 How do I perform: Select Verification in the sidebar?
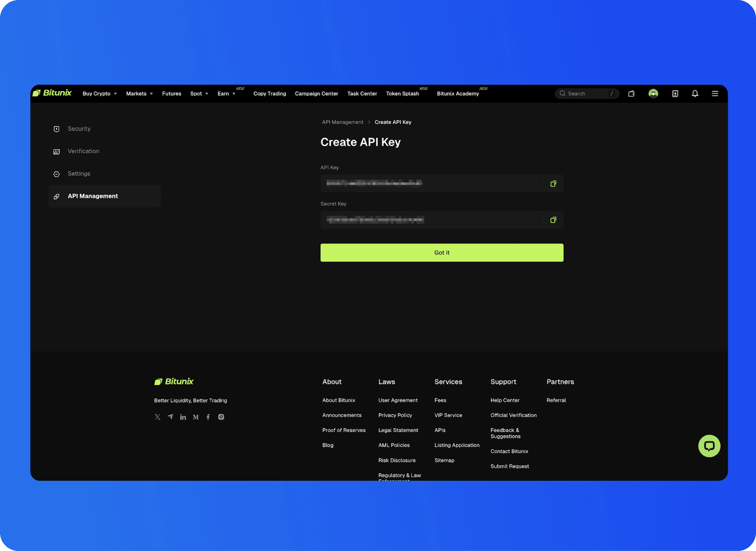click(x=83, y=151)
